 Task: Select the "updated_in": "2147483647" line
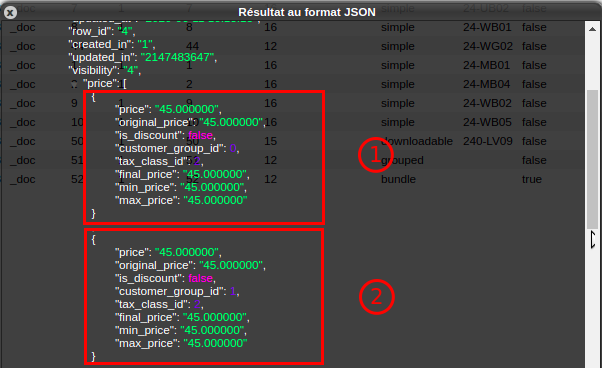click(142, 57)
